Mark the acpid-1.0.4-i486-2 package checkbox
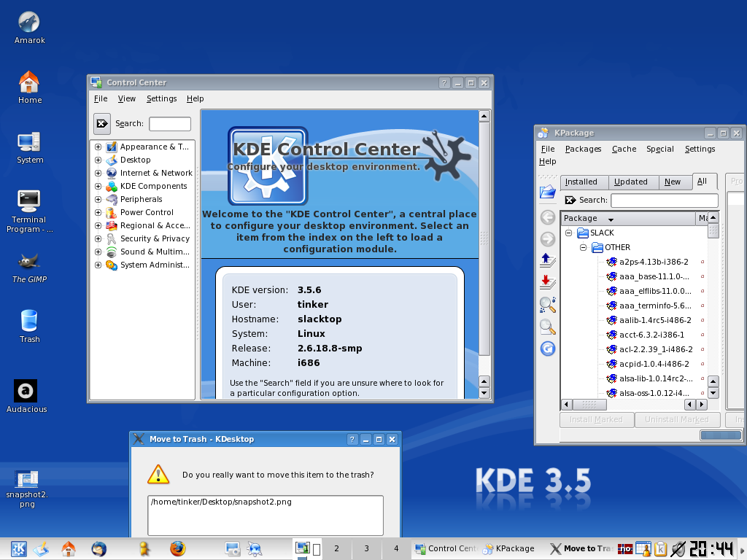 [703, 364]
